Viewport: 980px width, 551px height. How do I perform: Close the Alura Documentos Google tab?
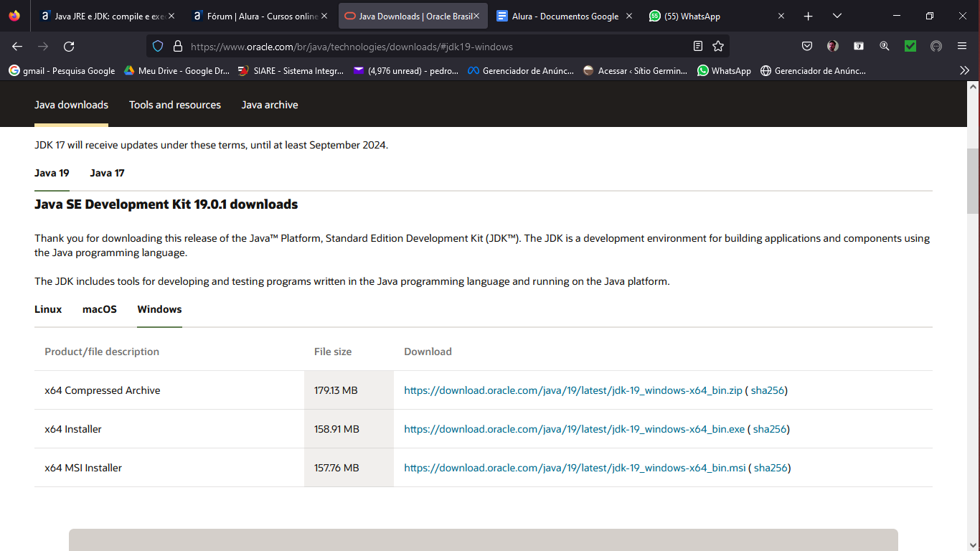pos(629,16)
